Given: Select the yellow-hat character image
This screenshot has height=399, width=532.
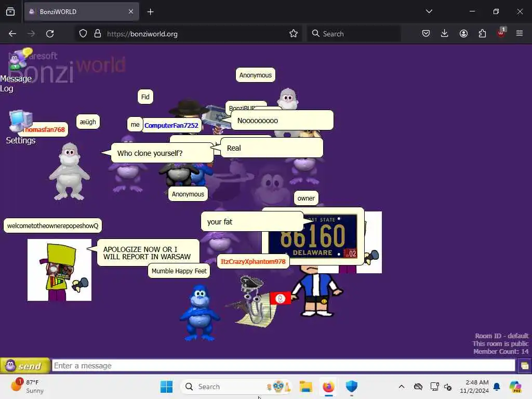Looking at the screenshot, I should pyautogui.click(x=59, y=270).
